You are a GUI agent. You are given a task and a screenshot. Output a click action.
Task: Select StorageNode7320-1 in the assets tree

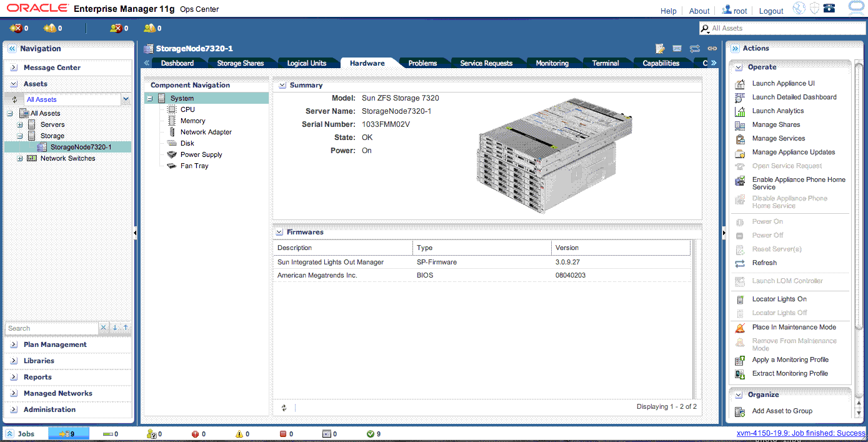click(81, 148)
